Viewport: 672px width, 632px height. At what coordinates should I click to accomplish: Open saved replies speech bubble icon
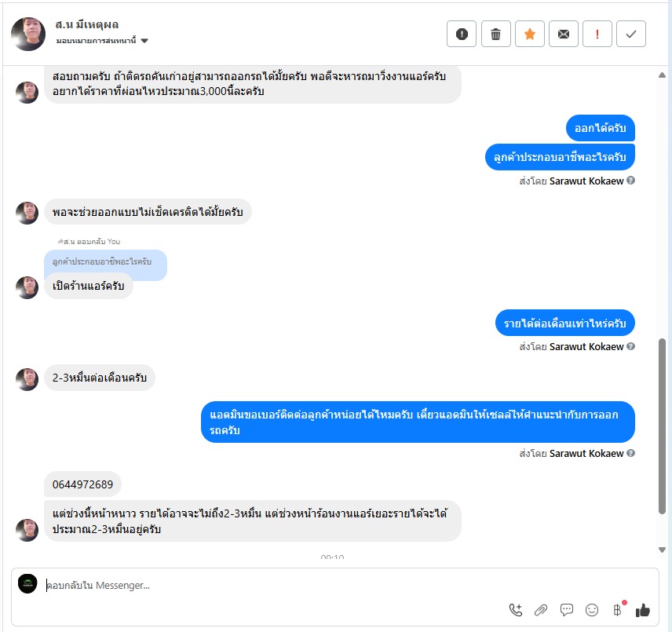(x=567, y=610)
